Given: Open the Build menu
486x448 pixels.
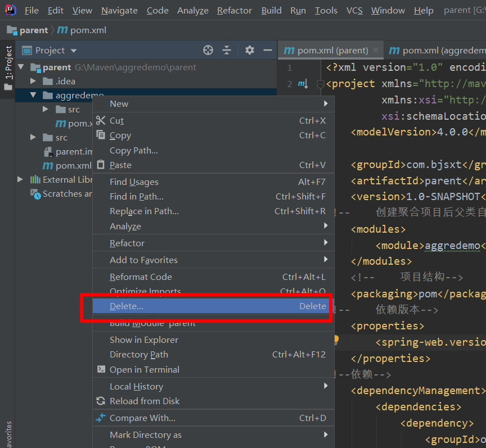Looking at the screenshot, I should pyautogui.click(x=271, y=11).
